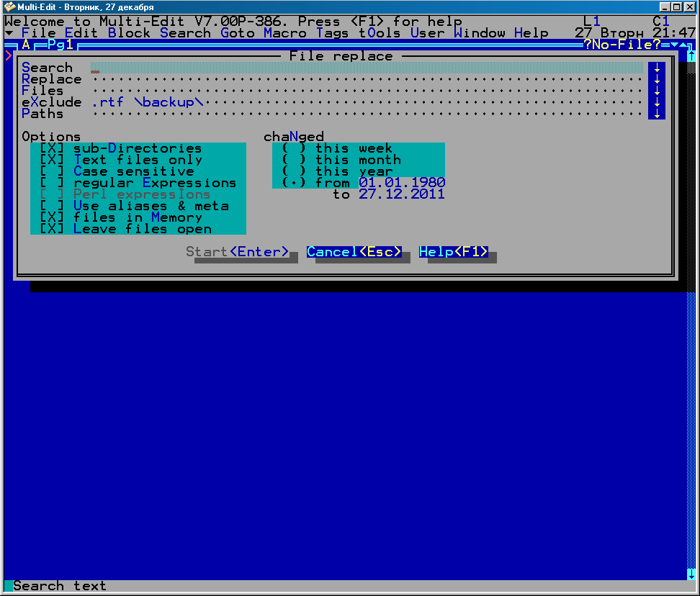This screenshot has width=700, height=596.
Task: Open the Goto menu
Action: [238, 33]
